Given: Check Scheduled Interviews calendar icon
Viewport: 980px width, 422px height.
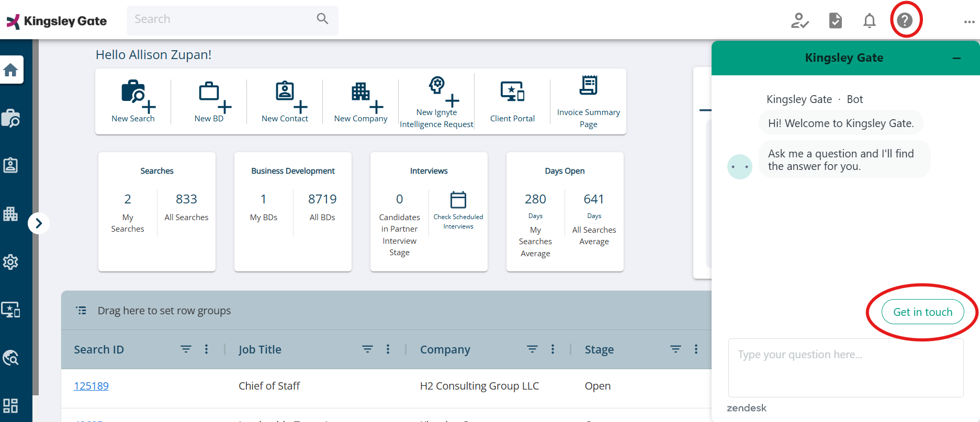Looking at the screenshot, I should click(x=458, y=200).
